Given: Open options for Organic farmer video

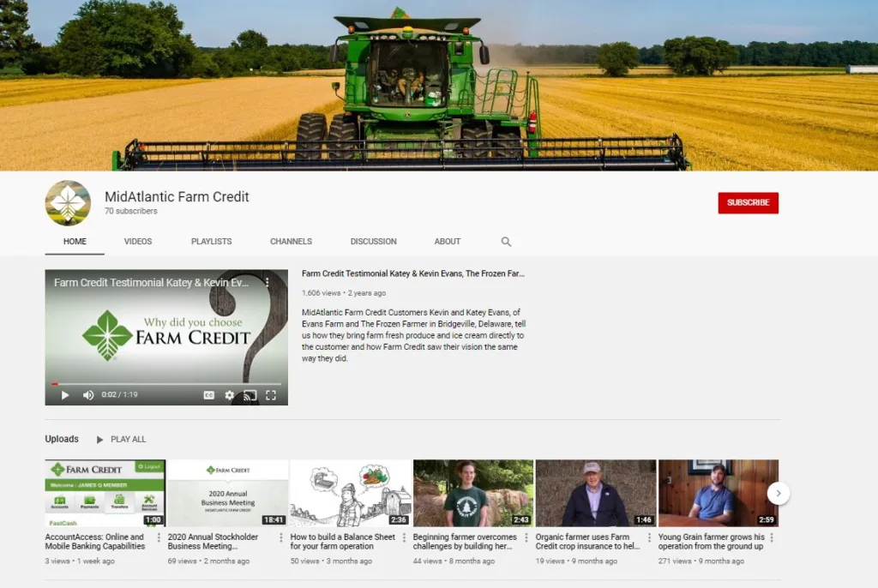Looking at the screenshot, I should 650,537.
